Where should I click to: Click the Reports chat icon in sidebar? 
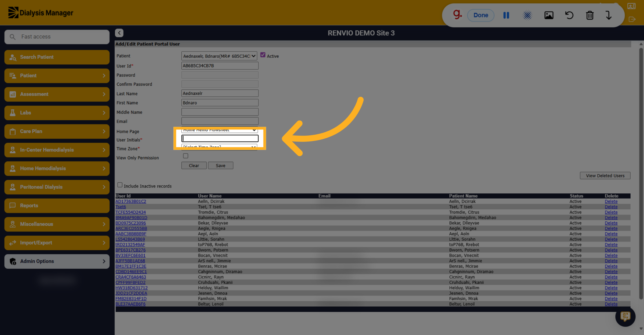click(x=13, y=206)
